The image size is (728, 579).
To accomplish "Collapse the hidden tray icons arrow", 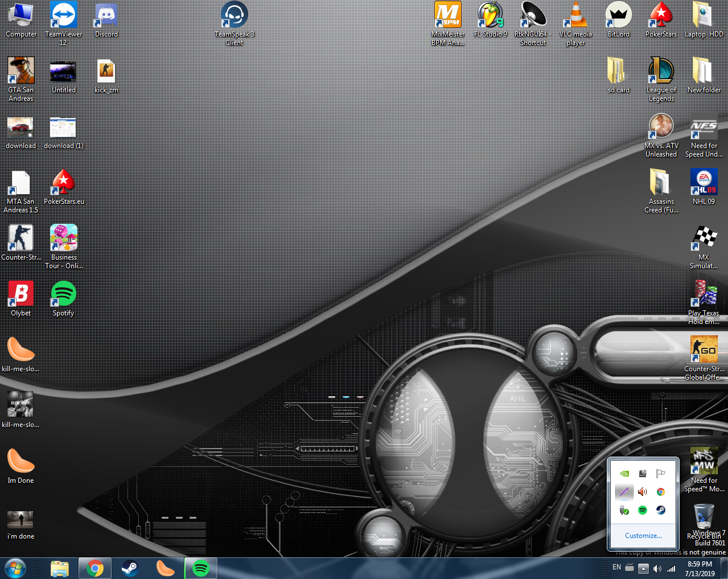I will pyautogui.click(x=643, y=568).
